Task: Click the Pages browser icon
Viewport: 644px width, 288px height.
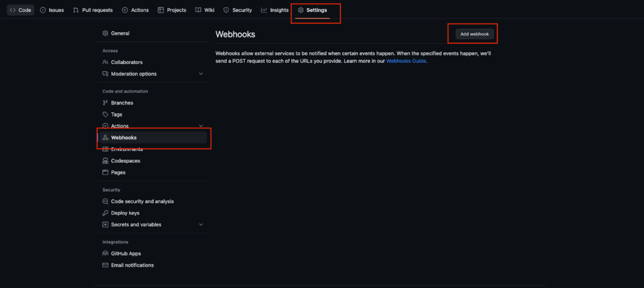Action: coord(106,172)
